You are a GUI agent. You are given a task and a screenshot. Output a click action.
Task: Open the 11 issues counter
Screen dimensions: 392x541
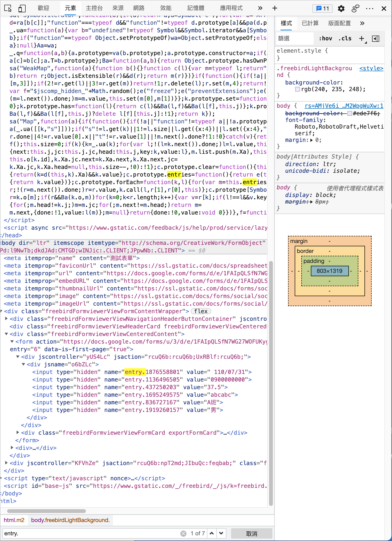(322, 9)
